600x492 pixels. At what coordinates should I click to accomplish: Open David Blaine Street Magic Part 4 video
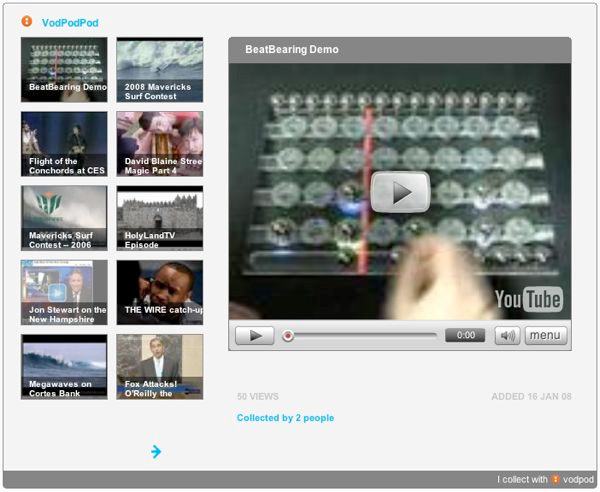tap(160, 144)
